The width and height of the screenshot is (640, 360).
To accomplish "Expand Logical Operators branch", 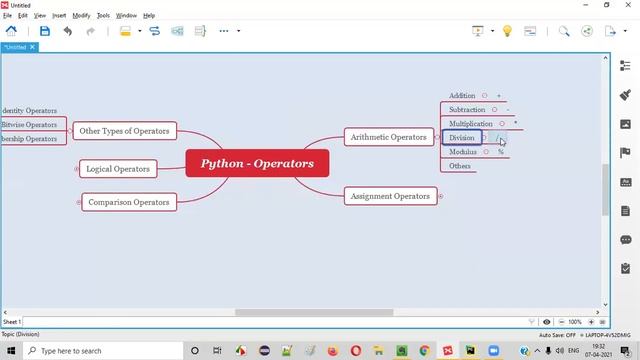I will (76, 169).
